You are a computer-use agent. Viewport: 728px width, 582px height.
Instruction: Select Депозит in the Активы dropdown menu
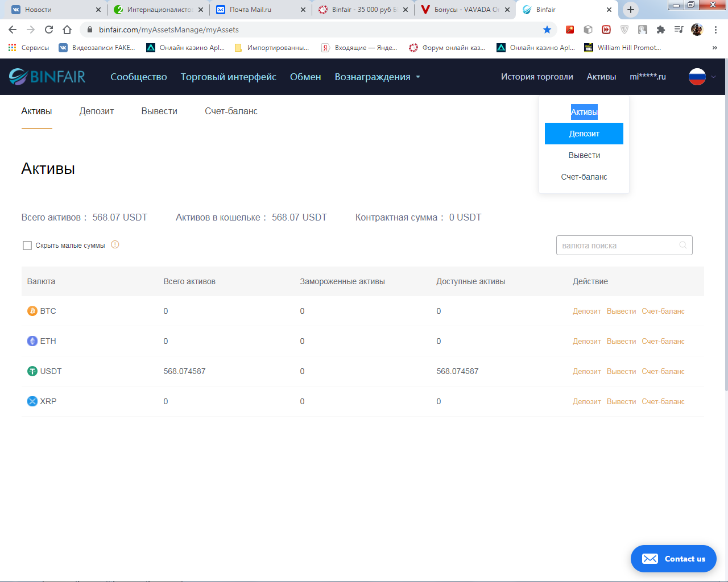pyautogui.click(x=584, y=134)
